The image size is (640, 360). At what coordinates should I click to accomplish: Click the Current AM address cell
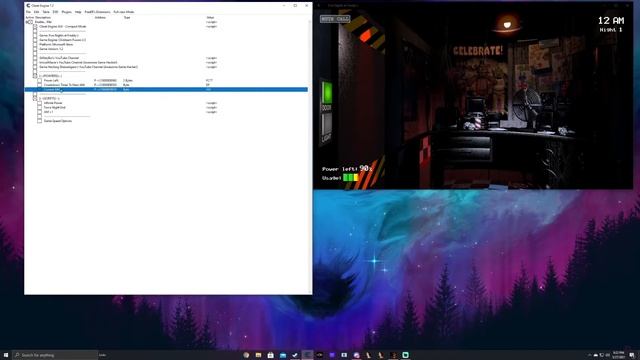point(105,89)
